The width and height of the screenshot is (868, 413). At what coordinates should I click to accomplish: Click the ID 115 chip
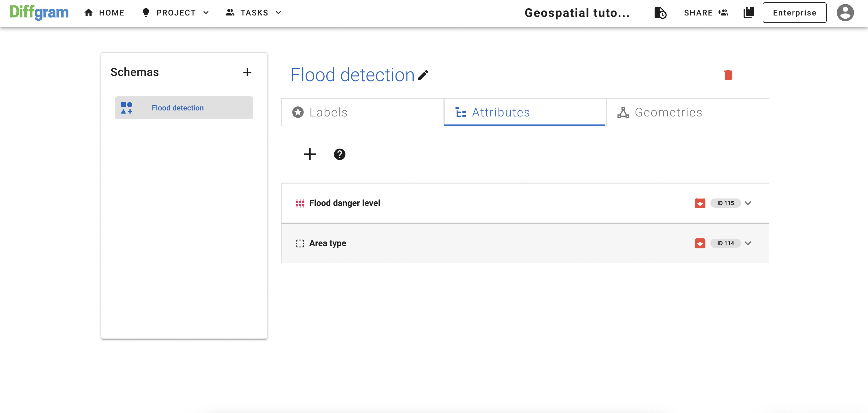pyautogui.click(x=725, y=203)
